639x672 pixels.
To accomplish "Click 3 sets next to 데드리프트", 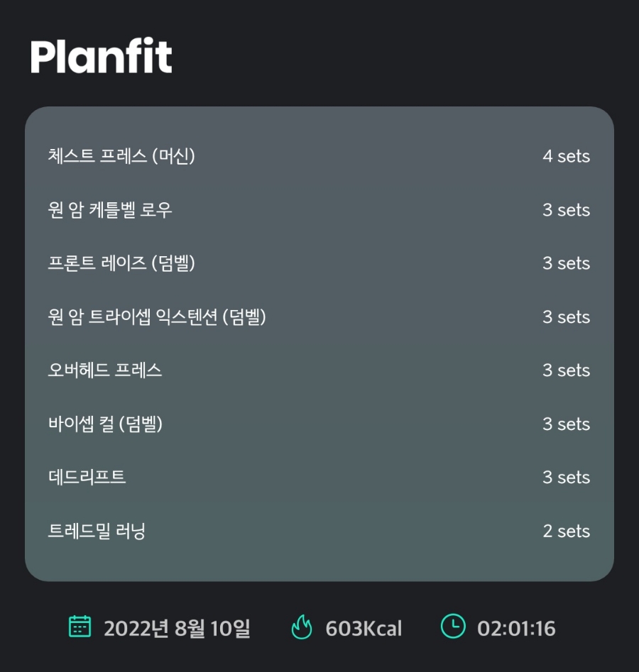I will click(x=566, y=478).
